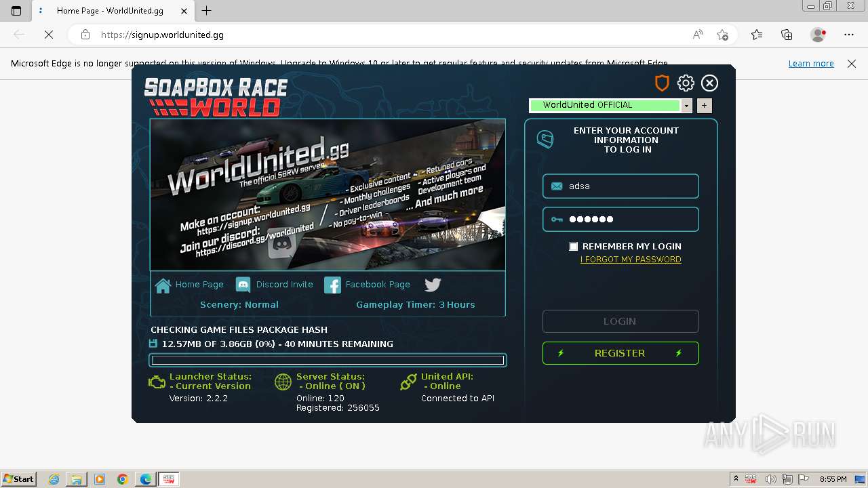
Task: Click the address bar URL signup.worldunited.gg
Action: pyautogui.click(x=162, y=35)
